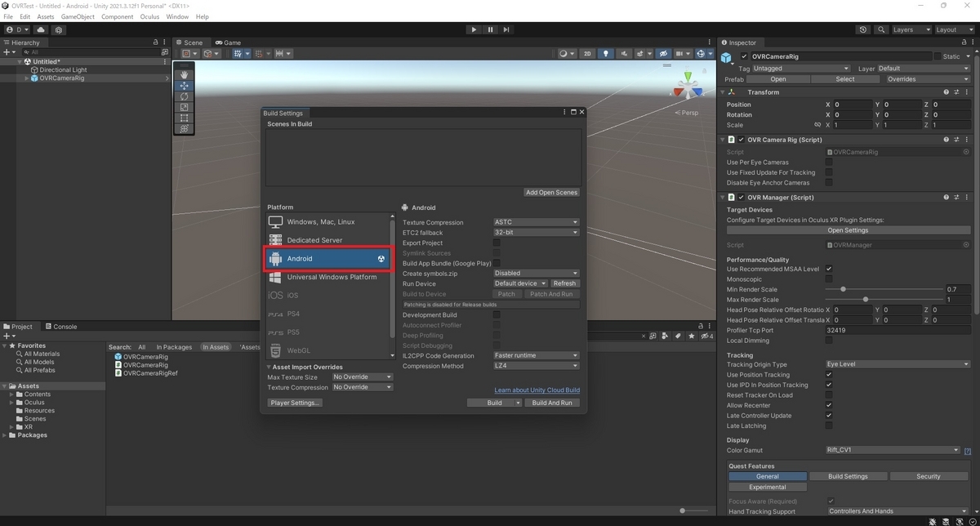Screen dimensions: 980x526
Task: Click the global search magnifier icon
Action: 881,29
